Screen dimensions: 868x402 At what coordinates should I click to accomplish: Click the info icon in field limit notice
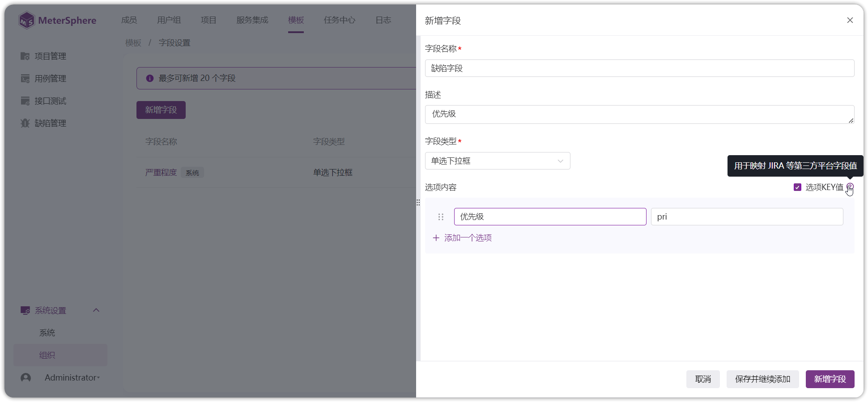(150, 78)
